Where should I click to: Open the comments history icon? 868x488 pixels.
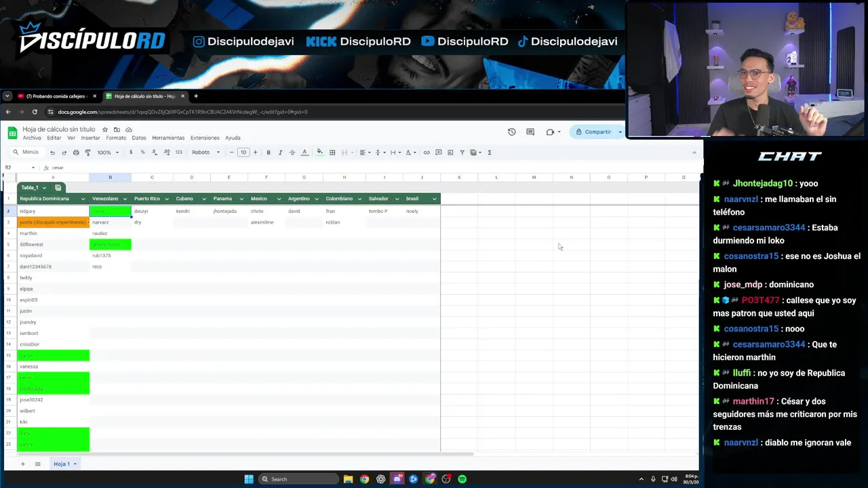click(x=530, y=132)
